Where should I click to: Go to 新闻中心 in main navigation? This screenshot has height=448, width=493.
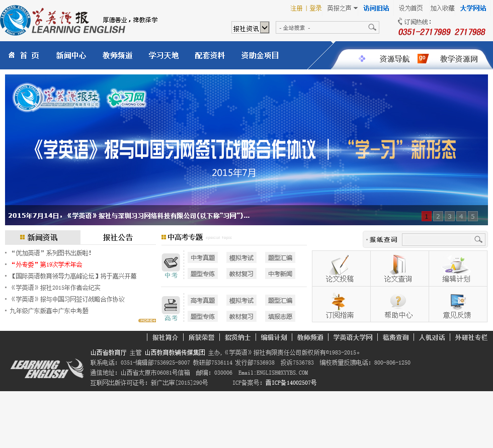pyautogui.click(x=71, y=55)
